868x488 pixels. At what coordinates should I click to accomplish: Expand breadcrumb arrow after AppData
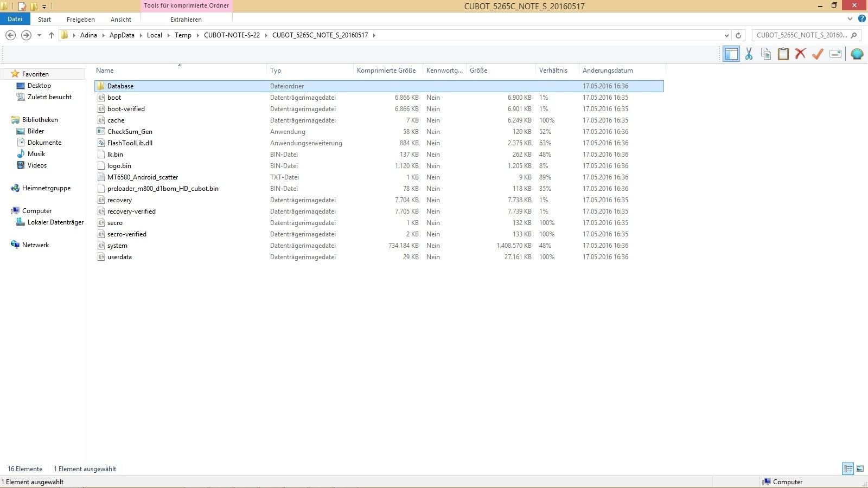[x=141, y=35]
